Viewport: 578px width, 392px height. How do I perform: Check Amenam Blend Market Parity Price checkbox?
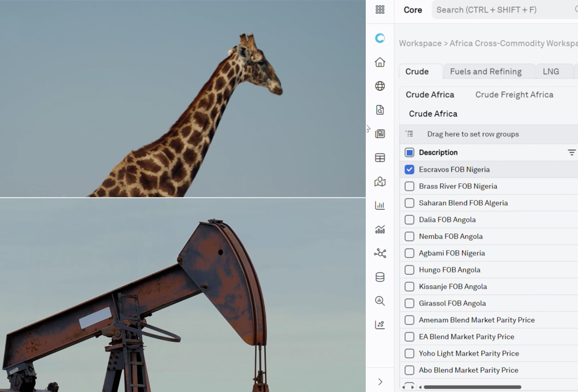click(409, 320)
